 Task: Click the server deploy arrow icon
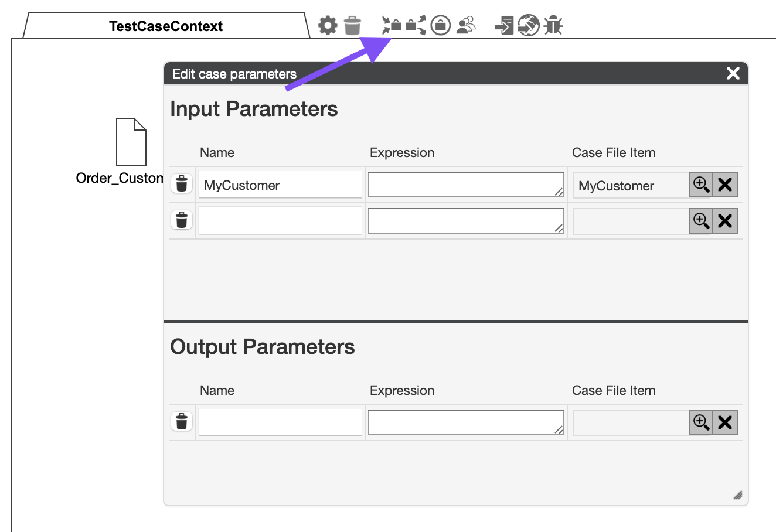[504, 26]
